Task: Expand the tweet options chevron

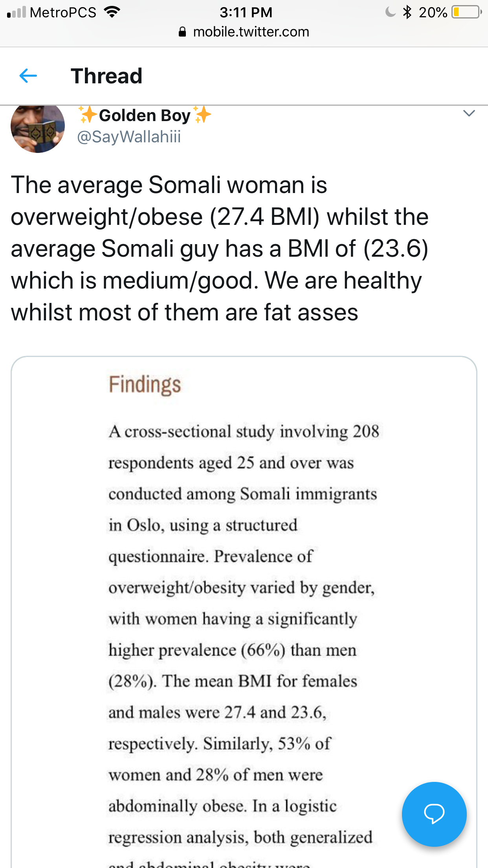Action: pos(469,114)
